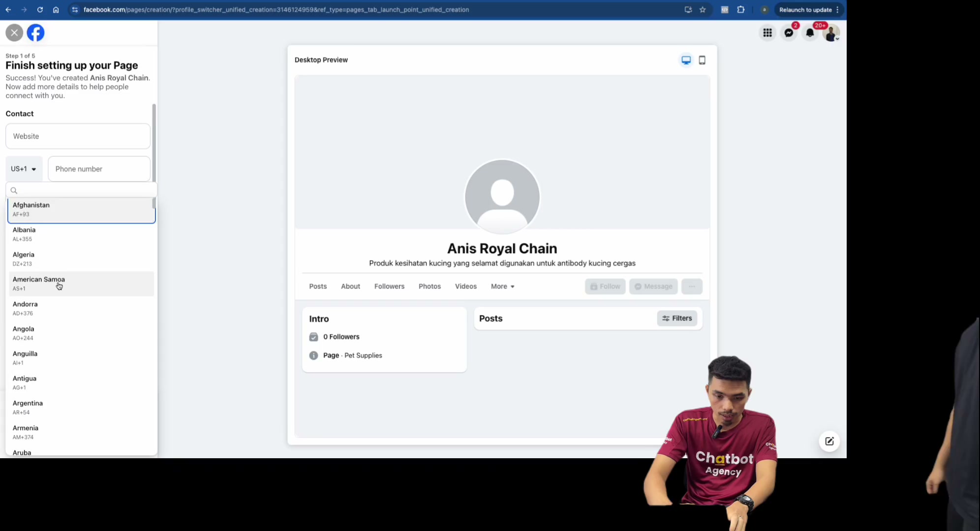Screen dimensions: 980x531
Task: Open the Posts tab in preview
Action: 318,286
